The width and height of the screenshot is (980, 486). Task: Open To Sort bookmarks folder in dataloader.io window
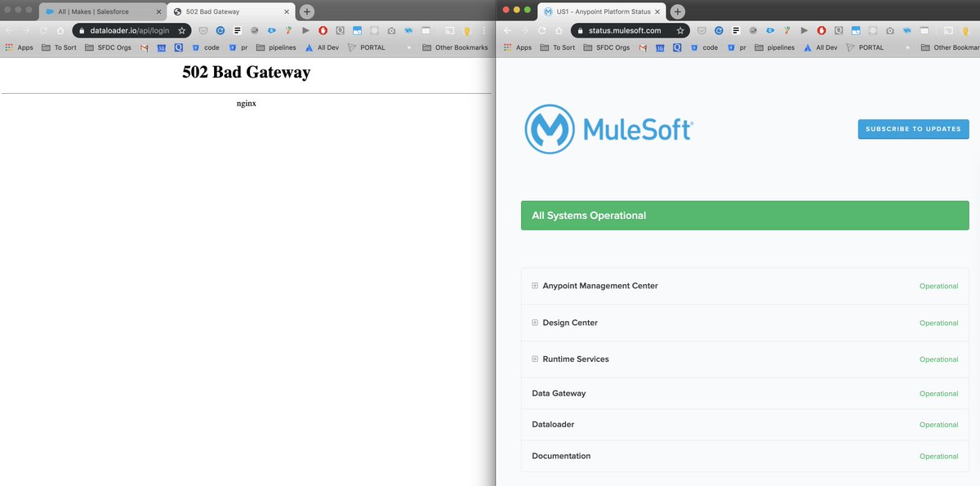(x=59, y=47)
